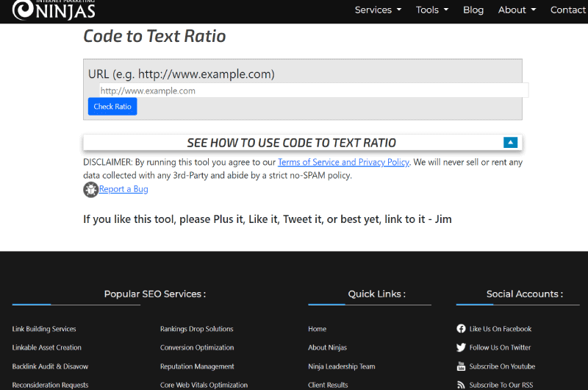The width and height of the screenshot is (588, 390).
Task: Click the YouTube icon in Social Accounts
Action: tap(461, 366)
